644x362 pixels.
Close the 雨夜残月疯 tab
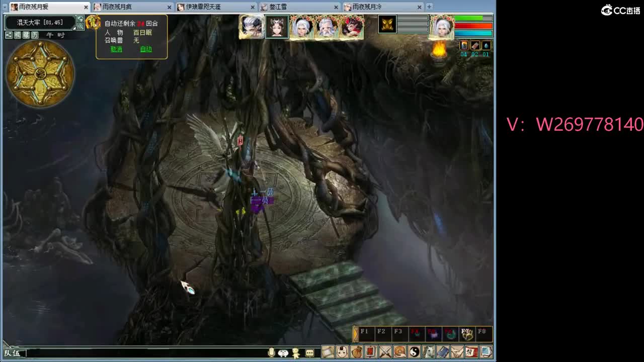pos(169,7)
